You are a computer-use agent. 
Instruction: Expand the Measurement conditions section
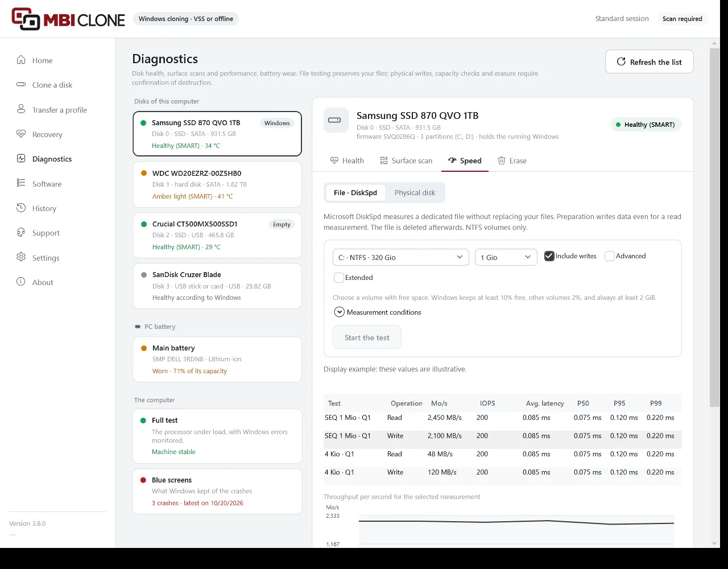click(x=378, y=312)
